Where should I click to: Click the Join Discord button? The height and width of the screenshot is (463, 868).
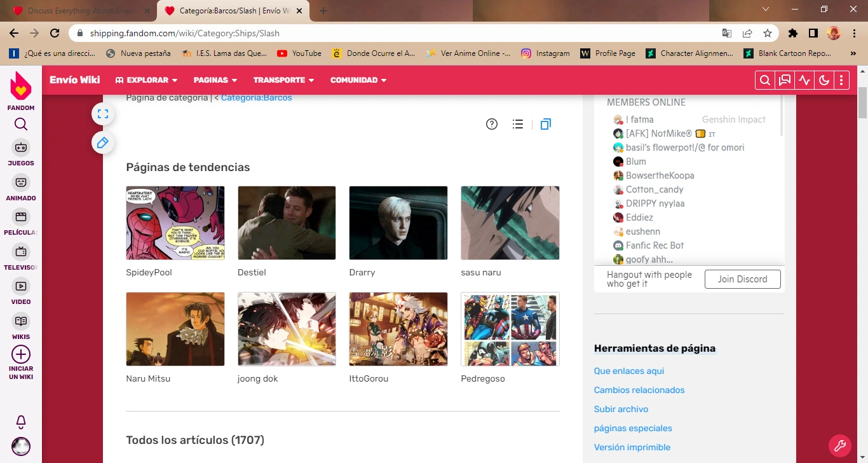pos(742,279)
